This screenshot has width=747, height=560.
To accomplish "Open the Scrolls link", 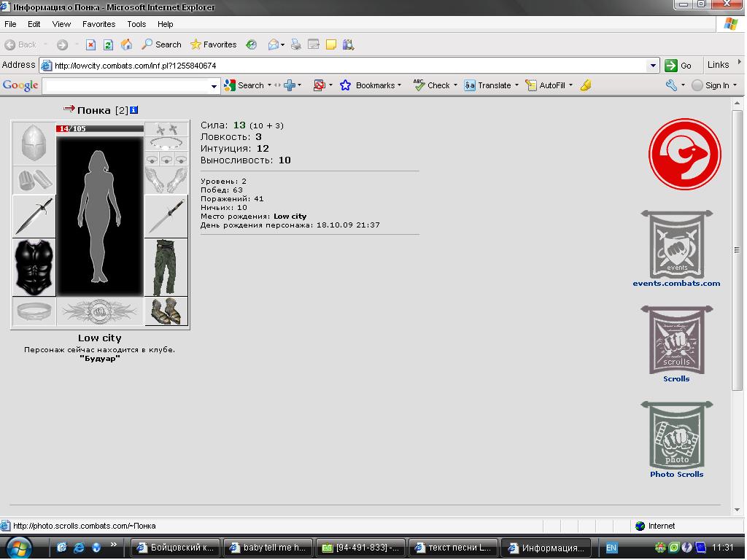I will coord(676,379).
